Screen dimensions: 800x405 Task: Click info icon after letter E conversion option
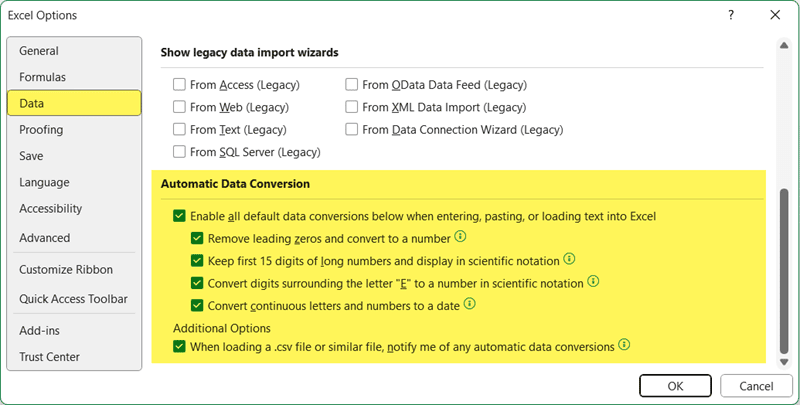[x=593, y=282]
